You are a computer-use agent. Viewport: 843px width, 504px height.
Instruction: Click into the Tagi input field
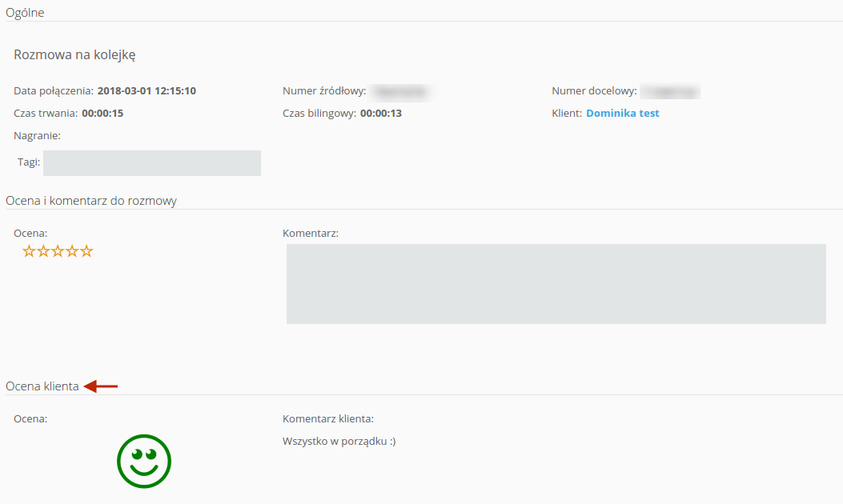(x=152, y=163)
